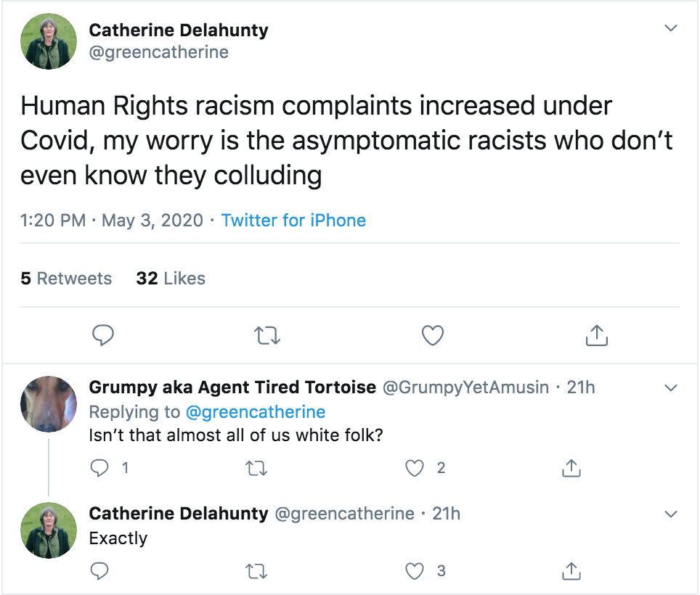Reply to Grumpy's white folk comment
The width and height of the screenshot is (700, 595).
tap(99, 469)
